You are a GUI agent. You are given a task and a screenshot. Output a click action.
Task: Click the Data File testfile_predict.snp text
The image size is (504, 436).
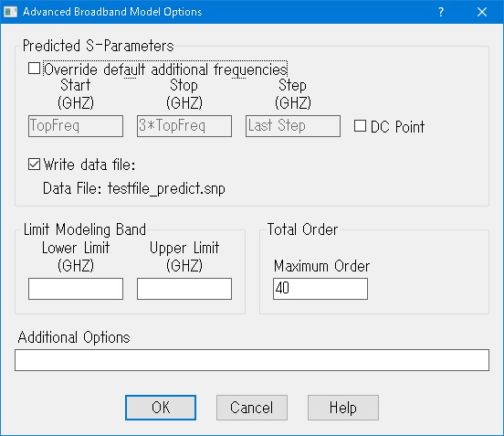point(134,188)
